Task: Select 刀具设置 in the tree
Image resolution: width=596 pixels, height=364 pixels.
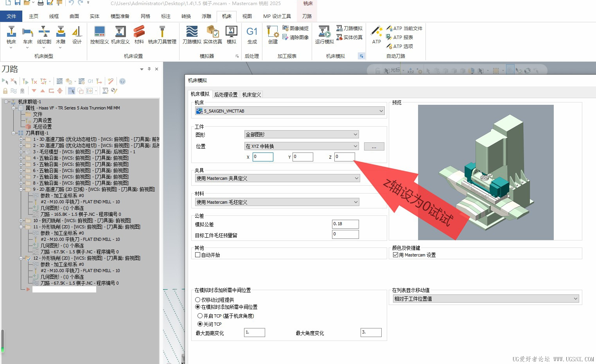Action: [42, 120]
